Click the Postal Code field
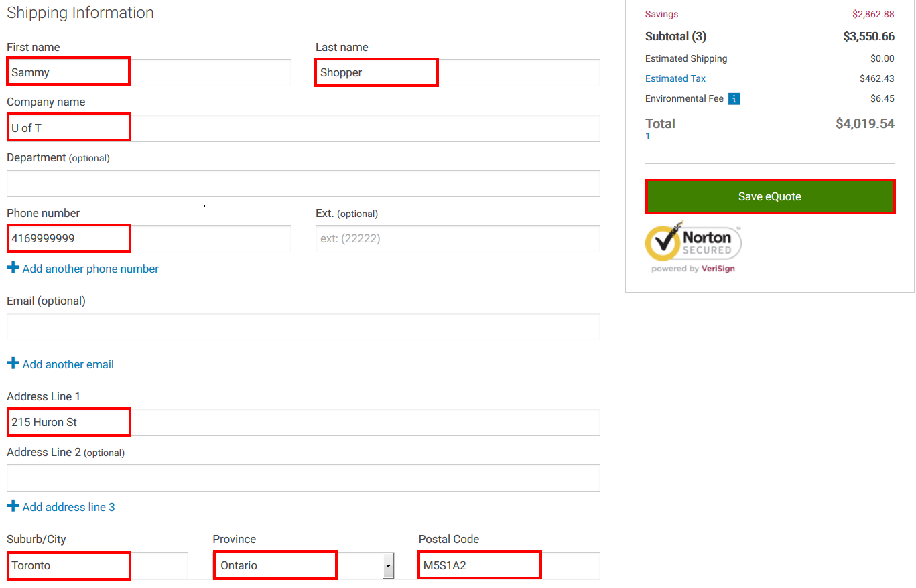The image size is (916, 588). pyautogui.click(x=509, y=565)
